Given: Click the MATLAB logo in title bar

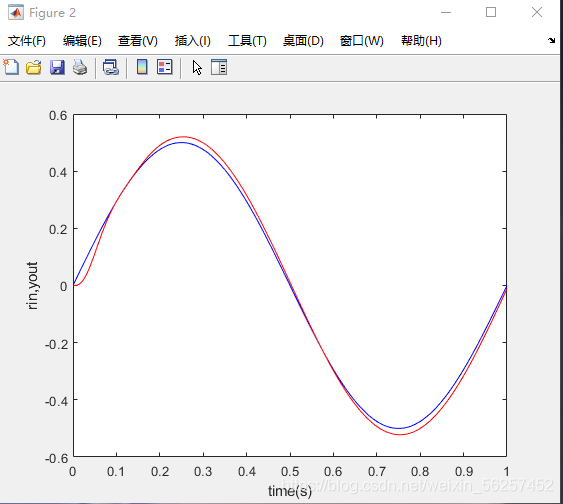Looking at the screenshot, I should pyautogui.click(x=16, y=12).
